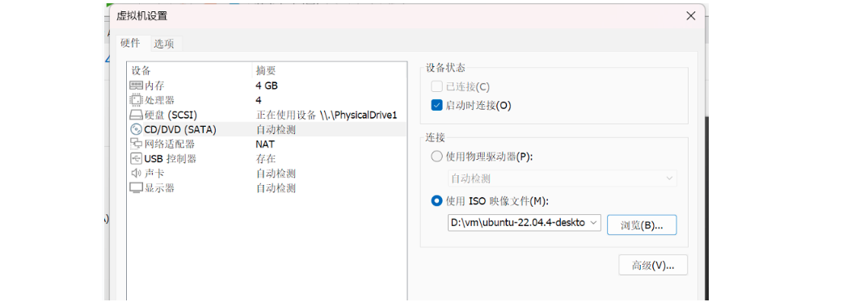
Task: Check the 已连接(C) checkbox
Action: pyautogui.click(x=436, y=87)
